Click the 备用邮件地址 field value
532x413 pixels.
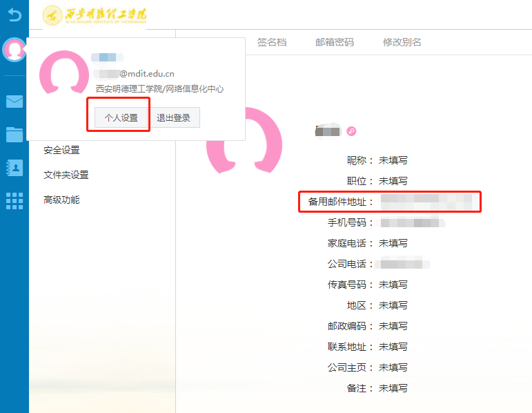click(x=426, y=202)
